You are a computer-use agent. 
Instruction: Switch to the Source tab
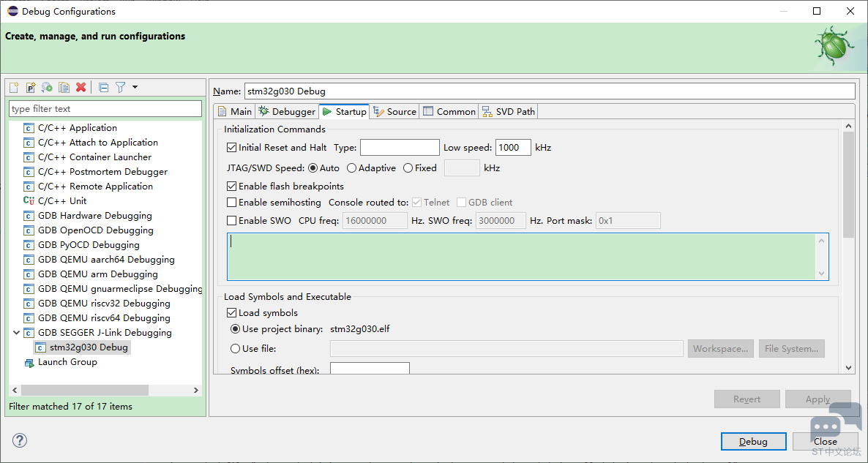click(394, 111)
